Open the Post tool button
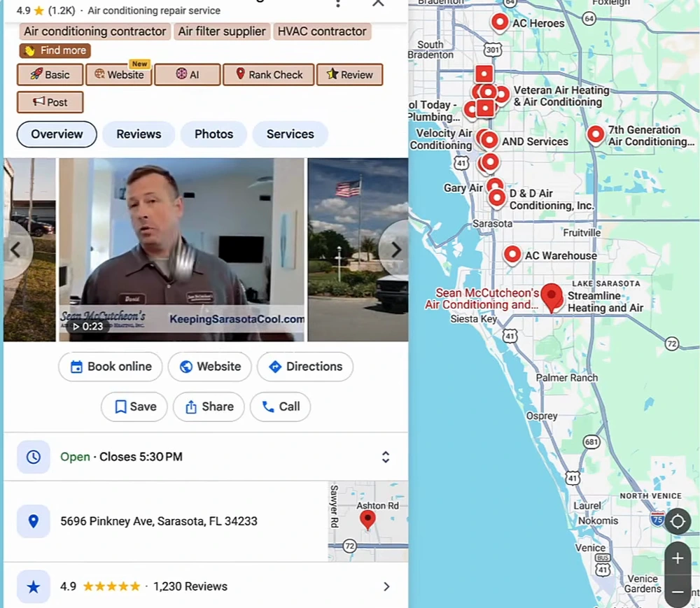Viewport: 700px width, 608px height. point(50,102)
